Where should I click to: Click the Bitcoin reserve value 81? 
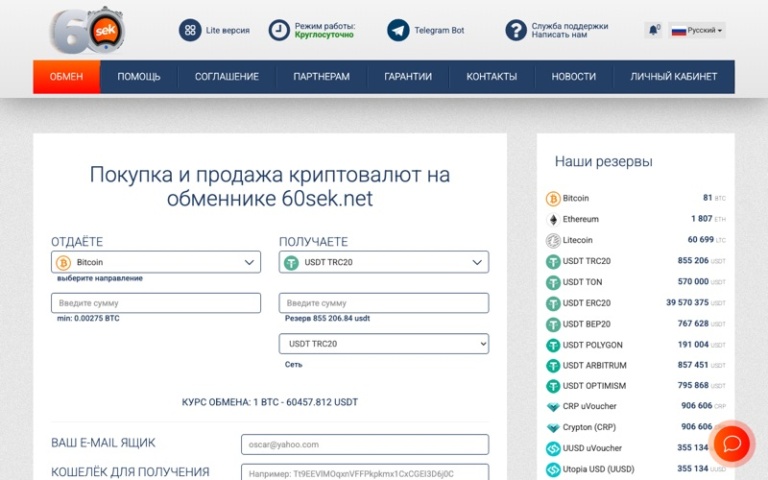pyautogui.click(x=707, y=198)
